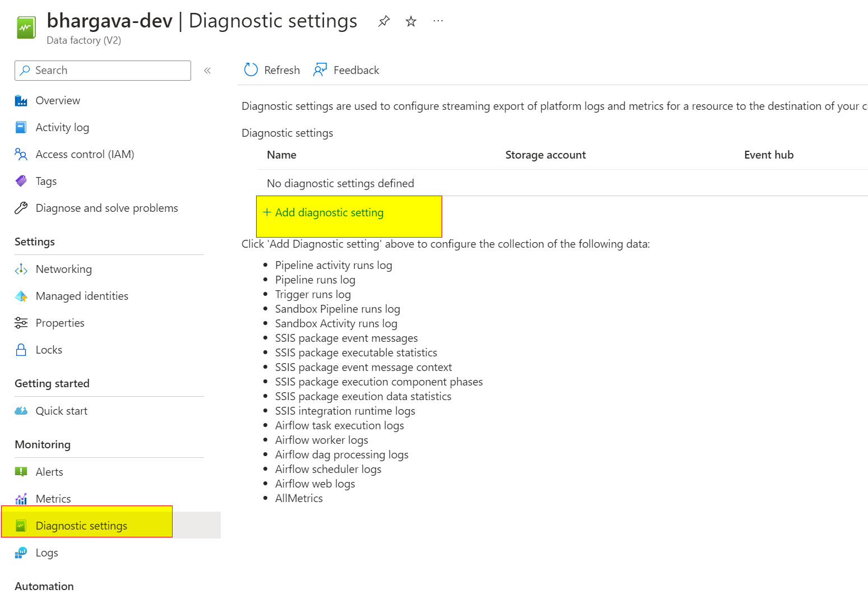Open Access control (IAM) people icon
Image resolution: width=868 pixels, height=594 pixels.
tap(21, 155)
